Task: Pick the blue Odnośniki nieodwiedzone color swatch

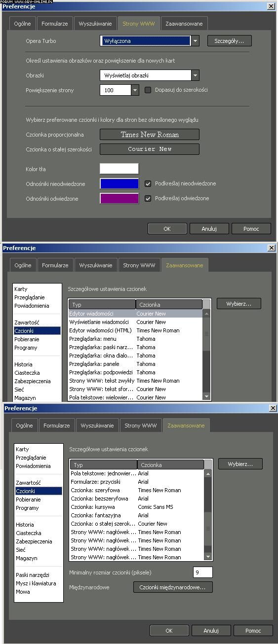Action: pos(119,184)
